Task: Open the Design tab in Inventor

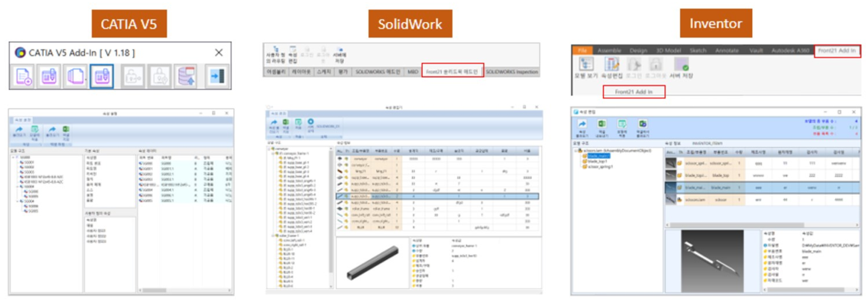Action: coord(638,50)
